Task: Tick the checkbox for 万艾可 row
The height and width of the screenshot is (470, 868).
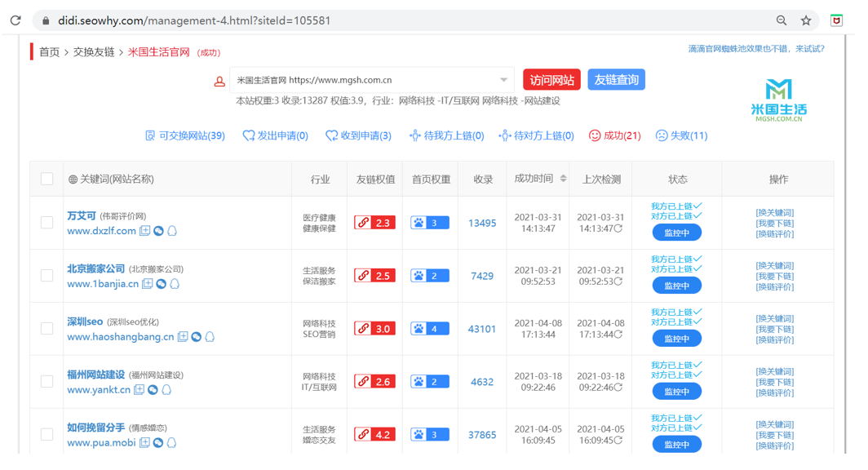Action: pos(47,223)
